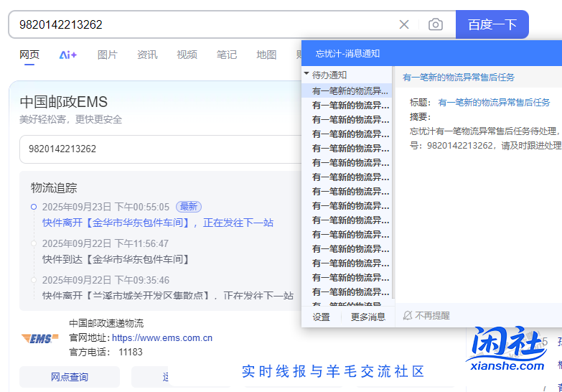The height and width of the screenshot is (392, 562).
Task: Switch to the 视频 tab
Action: point(187,55)
